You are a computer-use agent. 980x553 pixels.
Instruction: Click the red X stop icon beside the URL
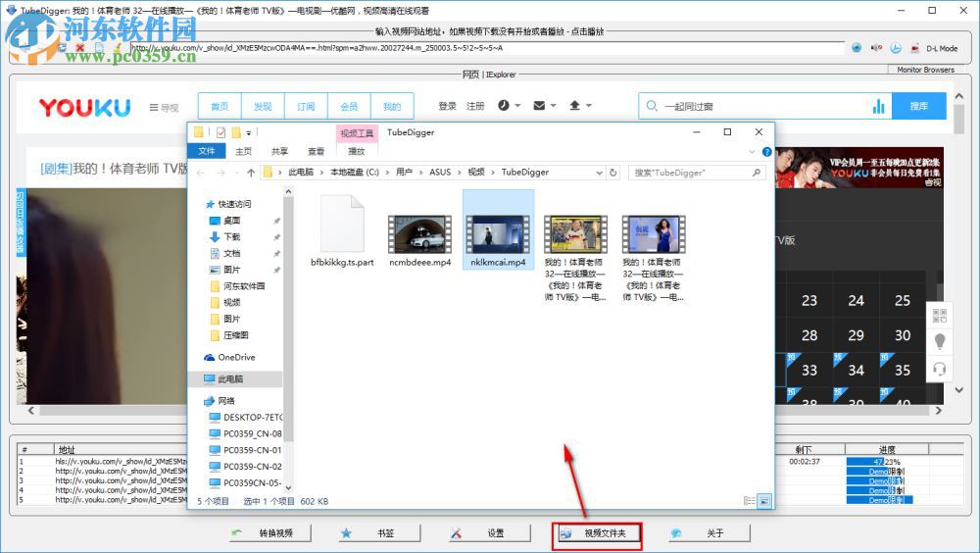(x=80, y=48)
